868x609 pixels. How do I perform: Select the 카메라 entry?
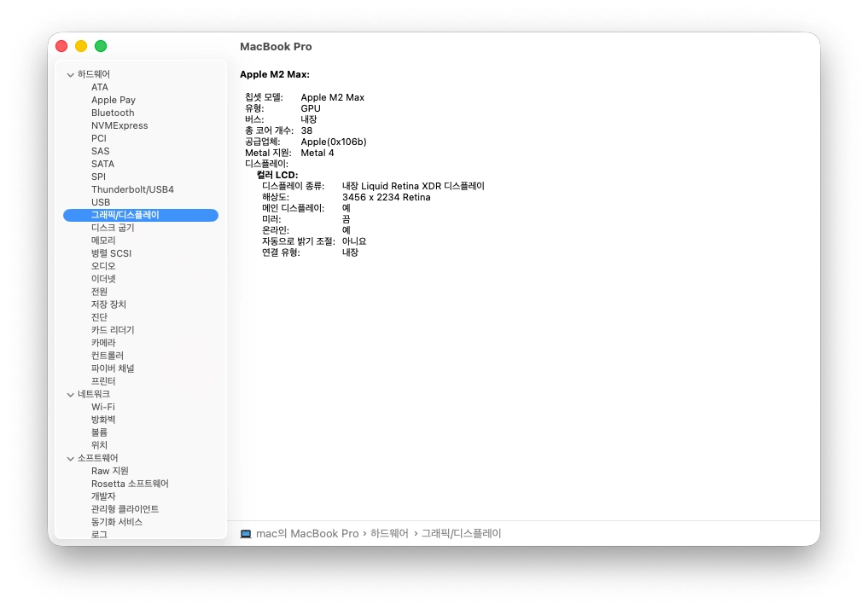[103, 343]
